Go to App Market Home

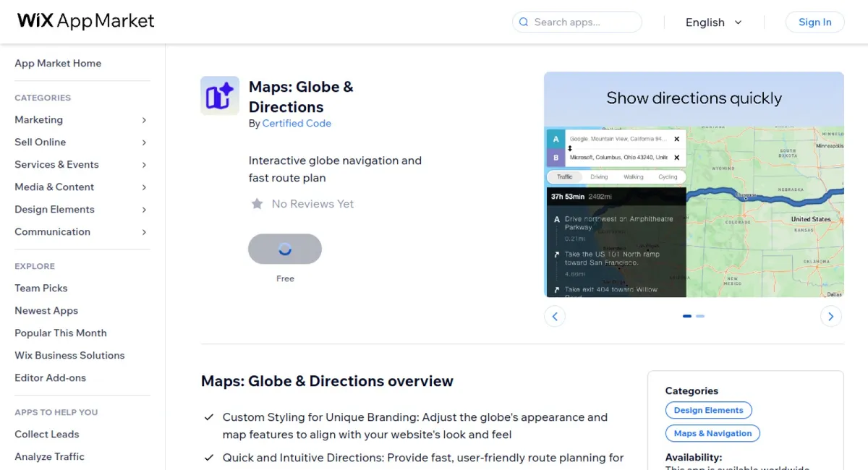pyautogui.click(x=58, y=64)
